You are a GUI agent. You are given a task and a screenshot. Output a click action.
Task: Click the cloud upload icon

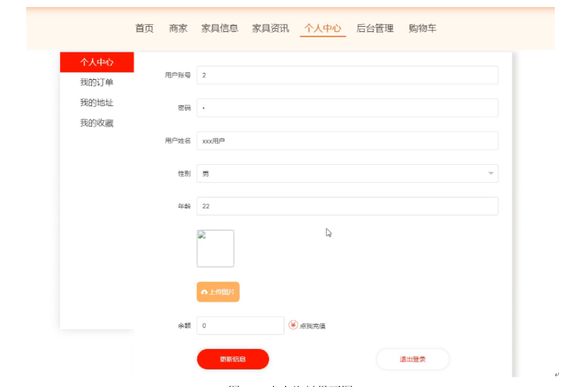point(204,292)
